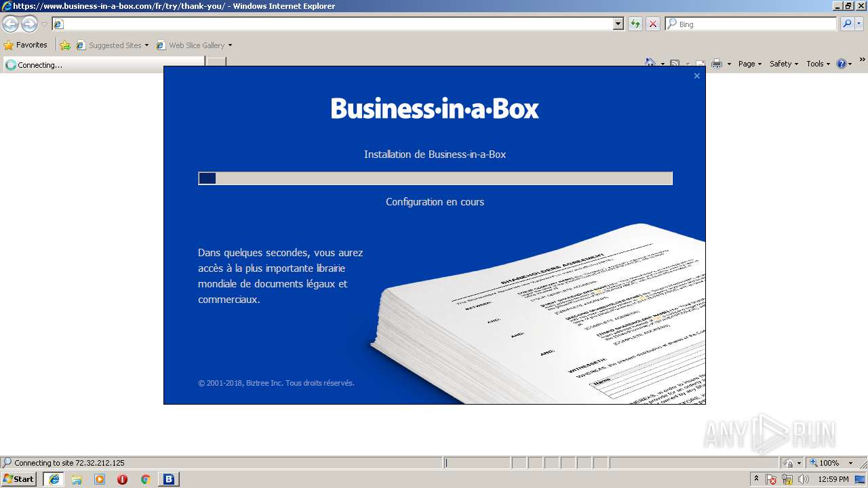
Task: Click the RSS feeds icon
Action: pos(675,64)
